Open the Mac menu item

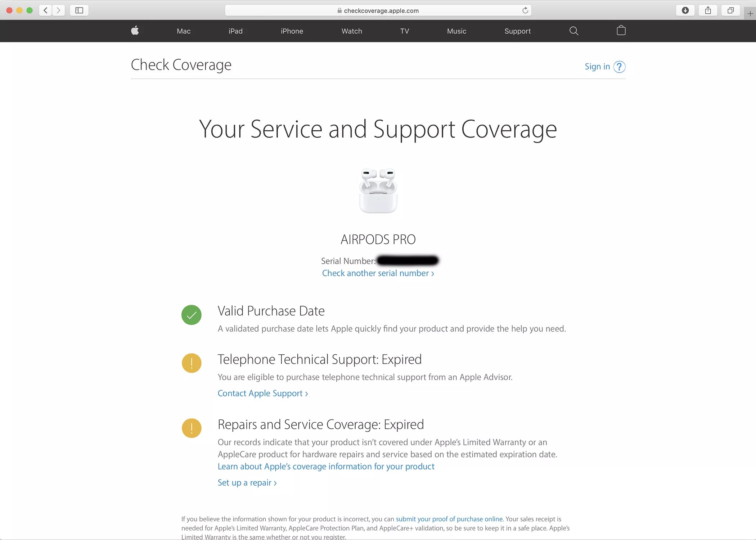184,31
